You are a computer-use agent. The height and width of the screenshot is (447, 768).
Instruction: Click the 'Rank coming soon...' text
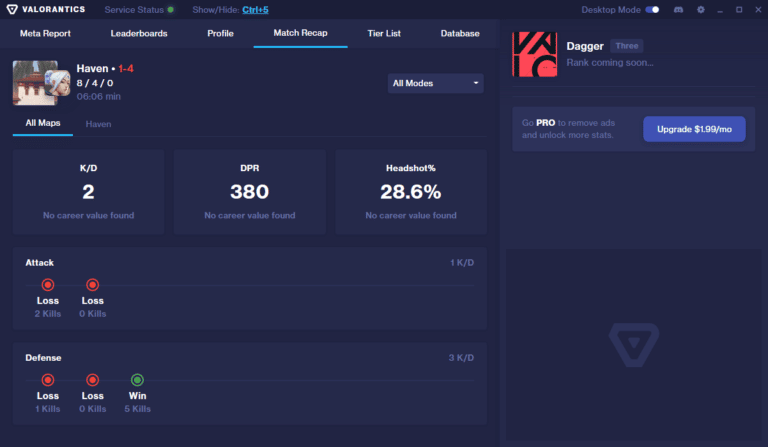pos(610,63)
